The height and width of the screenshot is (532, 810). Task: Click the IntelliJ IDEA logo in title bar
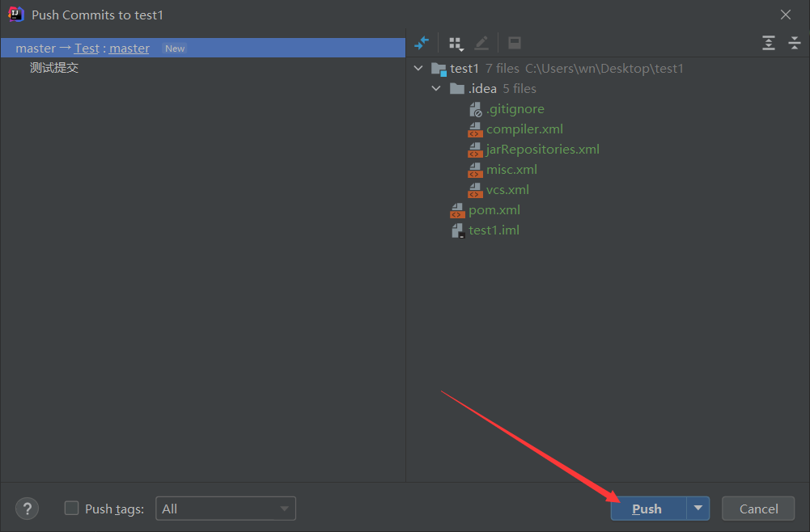point(16,15)
